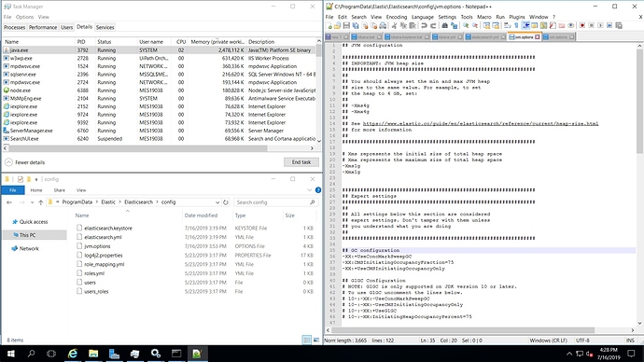Viewport: 644px width, 362px height.
Task: Start macro recording with the red record icon
Action: (x=582, y=25)
